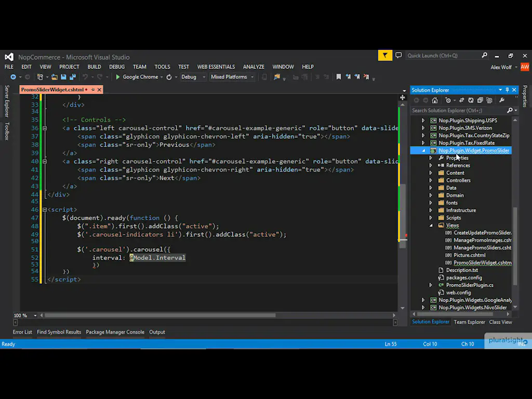This screenshot has height=399, width=532.
Task: Open the Alex Wolf account menu
Action: tap(503, 67)
